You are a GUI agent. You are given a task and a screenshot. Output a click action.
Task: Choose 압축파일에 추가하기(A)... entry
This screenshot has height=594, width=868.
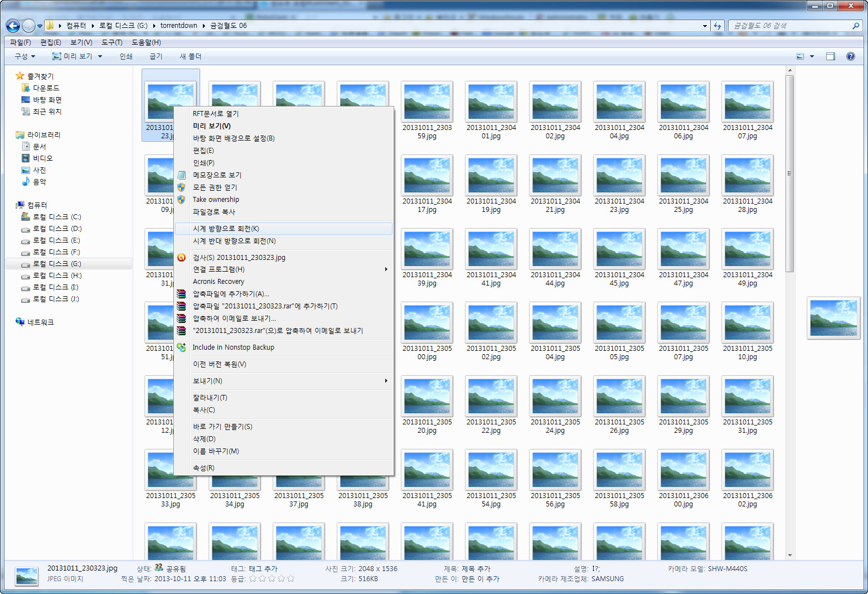(x=283, y=294)
